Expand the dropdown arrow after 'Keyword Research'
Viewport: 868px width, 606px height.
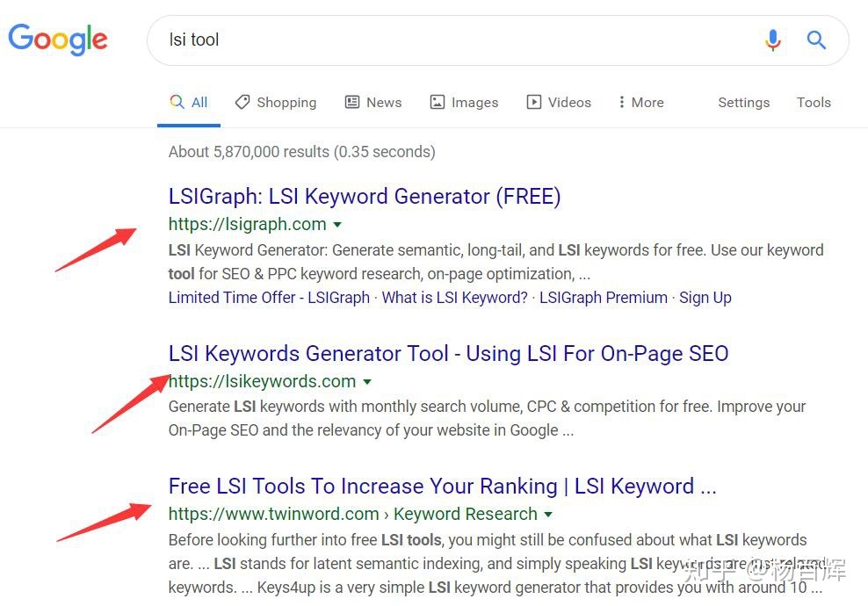548,515
